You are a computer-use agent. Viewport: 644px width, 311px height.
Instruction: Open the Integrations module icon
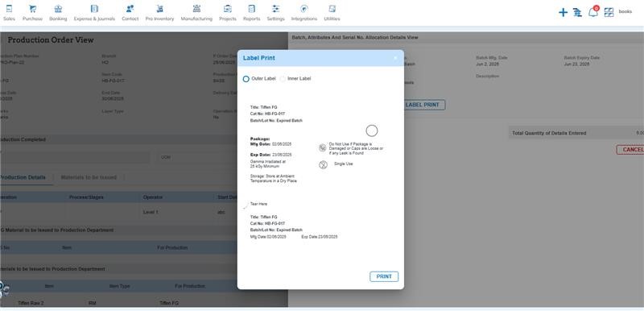[x=304, y=9]
